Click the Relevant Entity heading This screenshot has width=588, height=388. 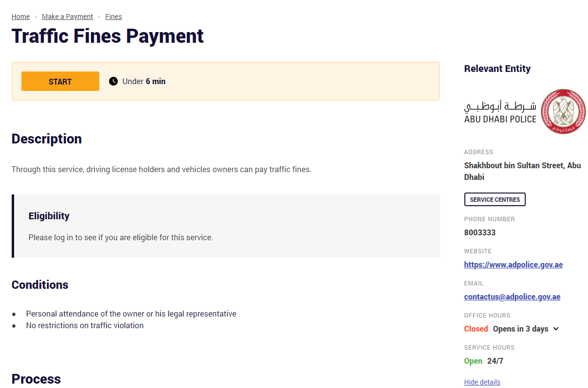point(497,69)
